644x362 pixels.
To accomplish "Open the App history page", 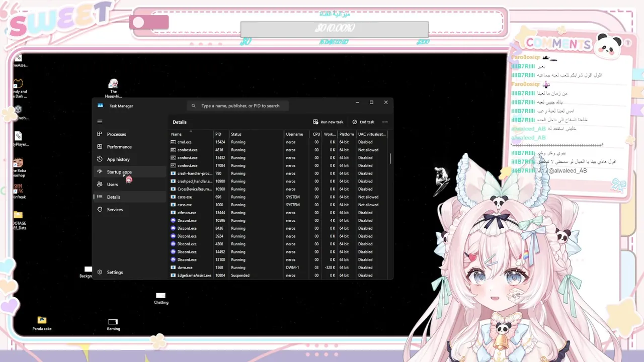I will [129, 159].
